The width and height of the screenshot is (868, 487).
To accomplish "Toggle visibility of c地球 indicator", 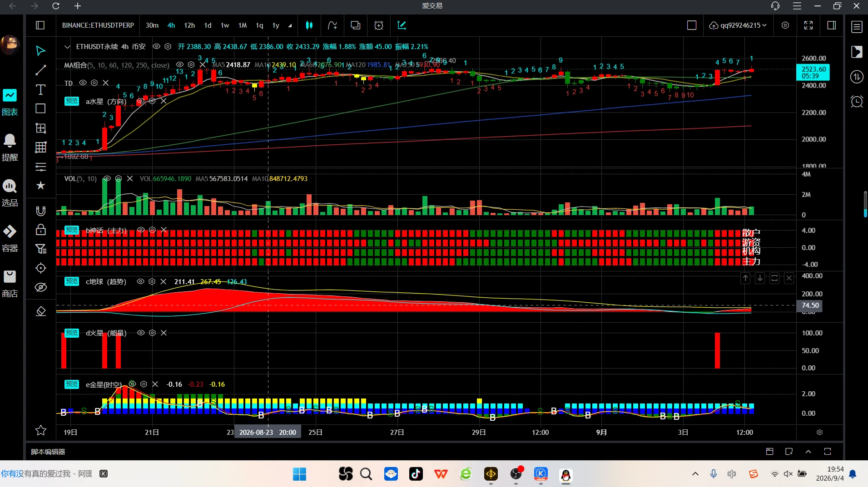I will click(x=141, y=281).
